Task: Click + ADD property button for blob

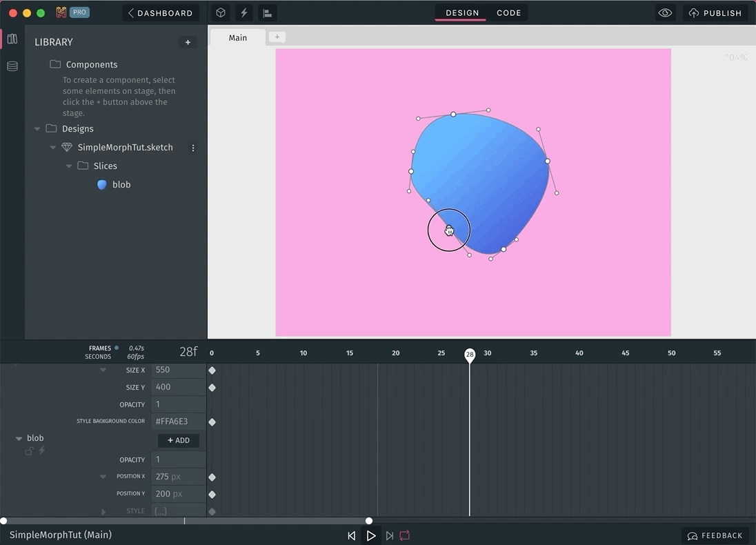Action: click(179, 440)
